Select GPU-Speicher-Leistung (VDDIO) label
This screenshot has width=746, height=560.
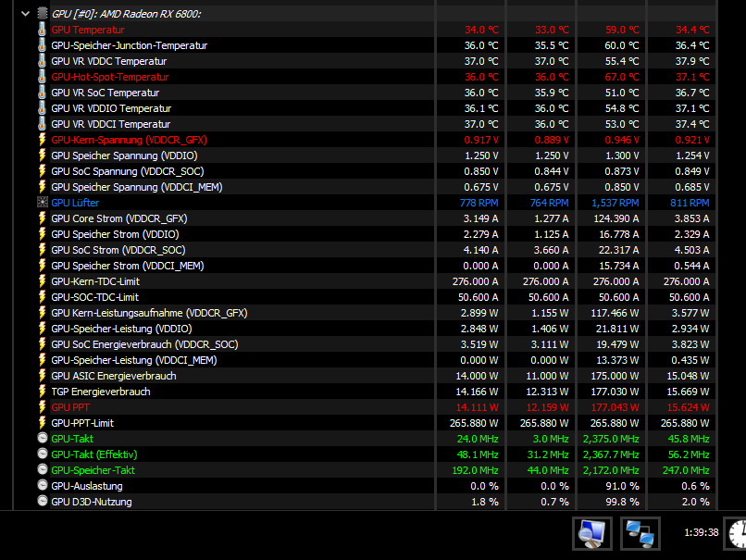(x=122, y=329)
